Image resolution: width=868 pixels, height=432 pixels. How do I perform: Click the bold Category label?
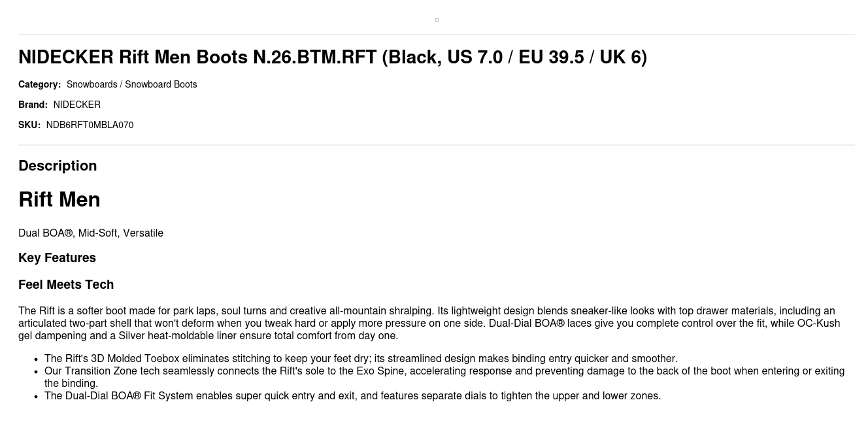tap(39, 84)
